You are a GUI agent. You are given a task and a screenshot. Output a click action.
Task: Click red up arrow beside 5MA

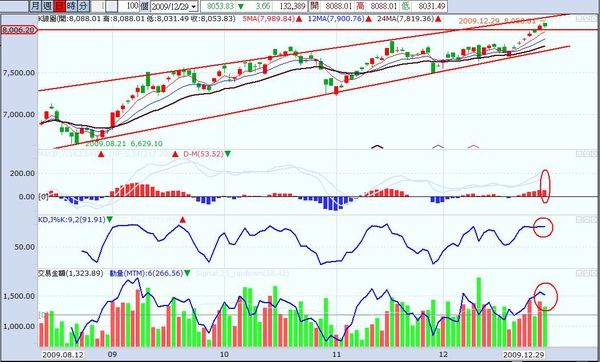point(300,19)
